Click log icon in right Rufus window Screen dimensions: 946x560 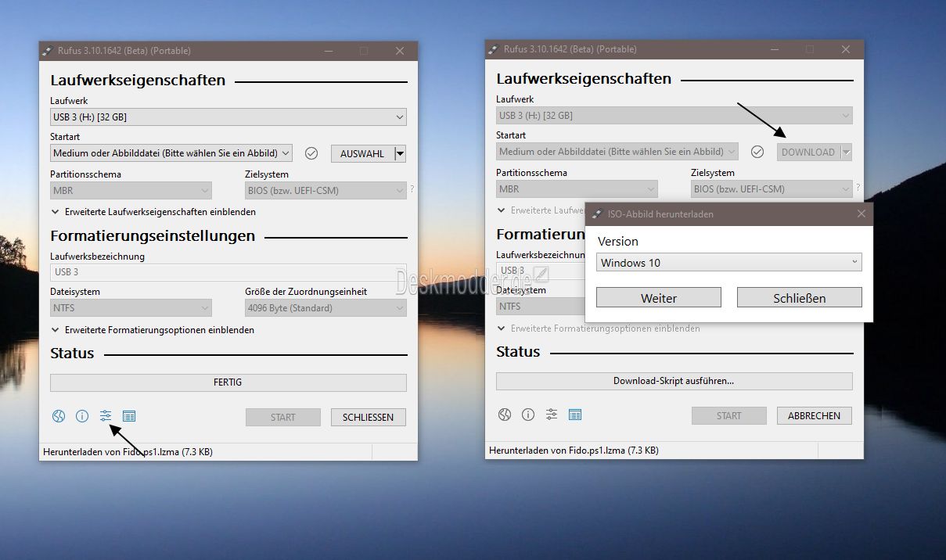575,415
